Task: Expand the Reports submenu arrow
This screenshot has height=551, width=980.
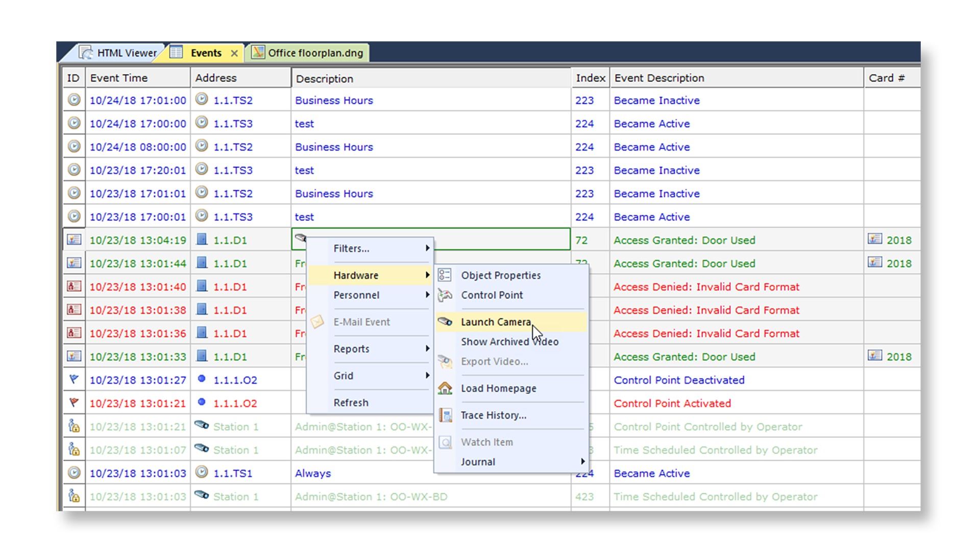Action: 427,348
